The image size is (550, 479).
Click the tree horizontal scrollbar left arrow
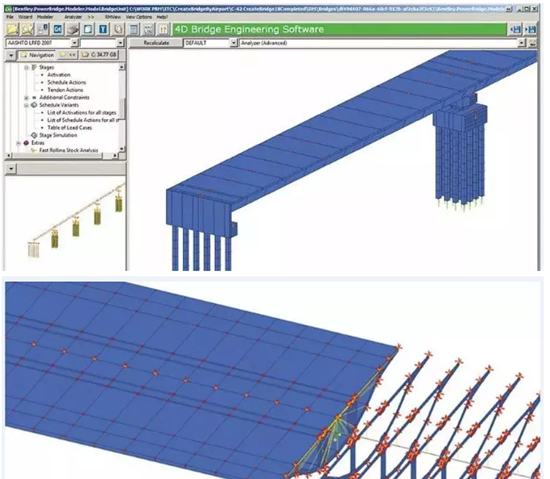pyautogui.click(x=9, y=155)
